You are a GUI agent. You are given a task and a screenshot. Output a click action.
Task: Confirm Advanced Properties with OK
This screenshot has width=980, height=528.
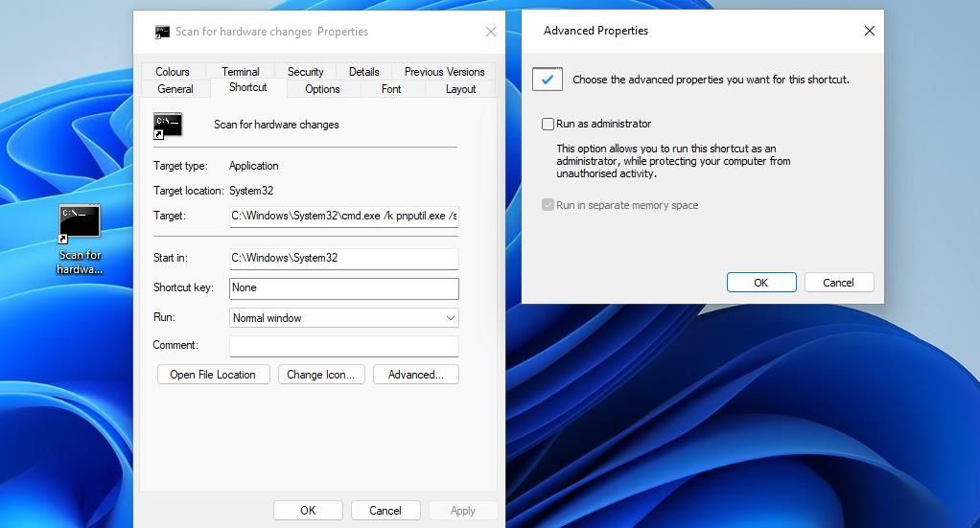[760, 283]
